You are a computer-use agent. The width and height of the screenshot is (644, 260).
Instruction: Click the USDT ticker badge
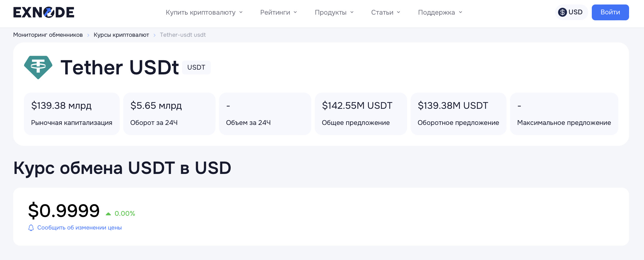tap(196, 68)
